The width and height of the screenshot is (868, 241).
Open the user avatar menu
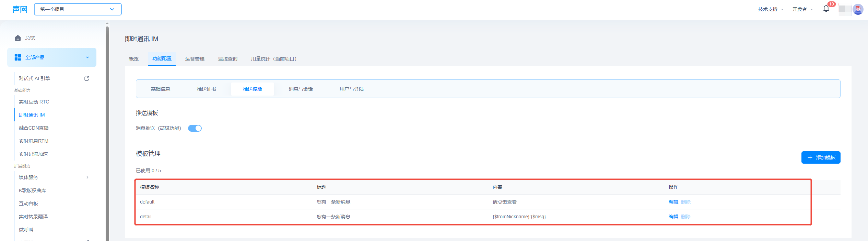tap(858, 9)
